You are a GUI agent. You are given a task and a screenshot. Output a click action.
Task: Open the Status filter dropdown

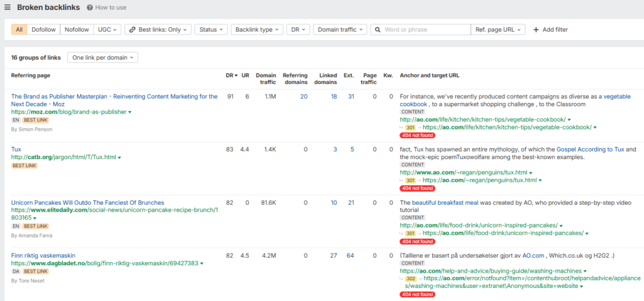(x=211, y=30)
